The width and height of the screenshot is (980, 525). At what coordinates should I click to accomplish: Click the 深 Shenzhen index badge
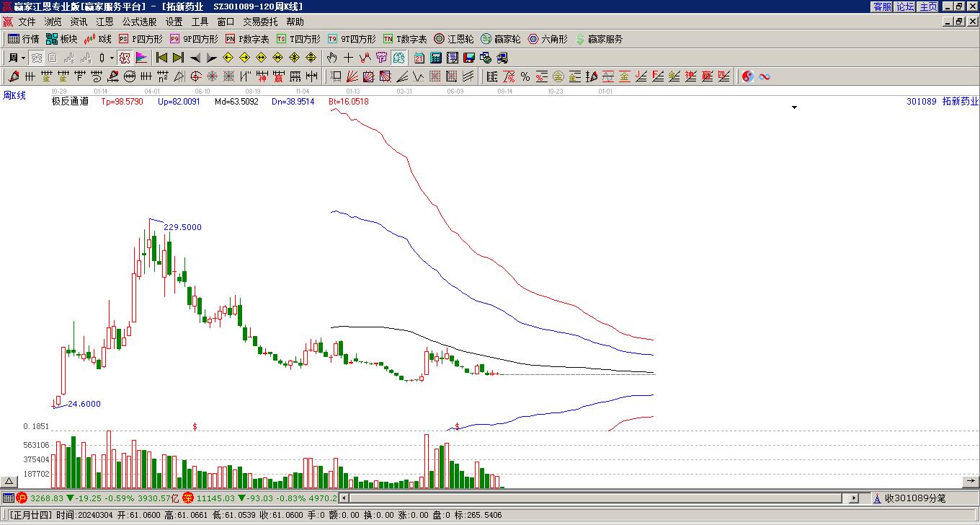188,498
